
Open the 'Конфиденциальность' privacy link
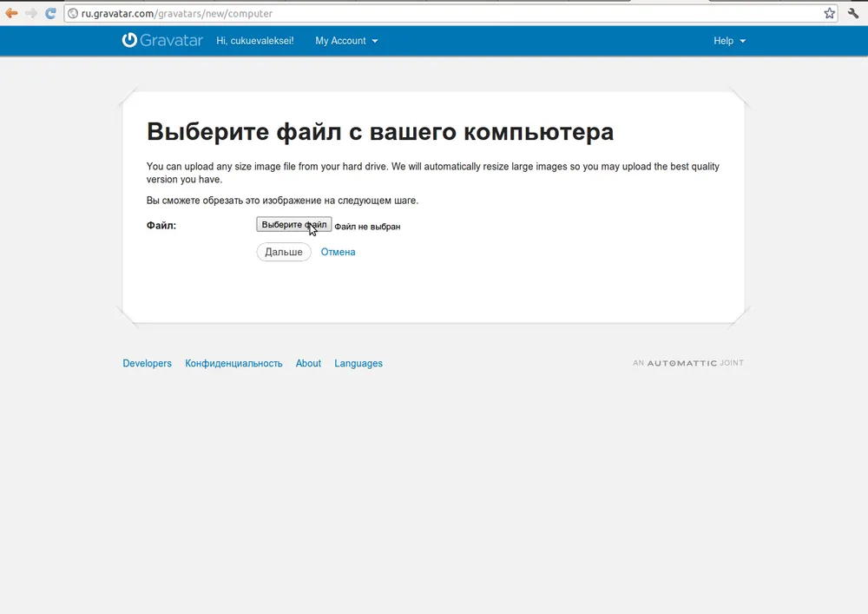click(233, 364)
